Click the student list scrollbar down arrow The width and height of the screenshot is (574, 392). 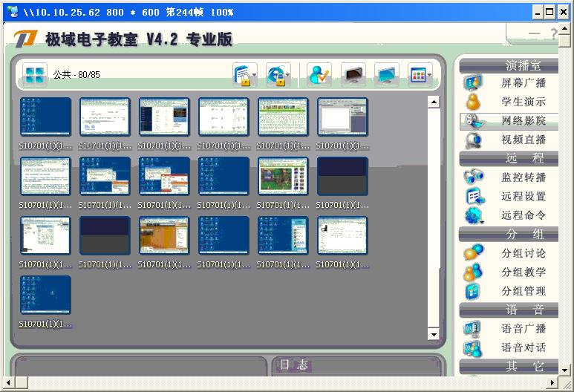434,334
